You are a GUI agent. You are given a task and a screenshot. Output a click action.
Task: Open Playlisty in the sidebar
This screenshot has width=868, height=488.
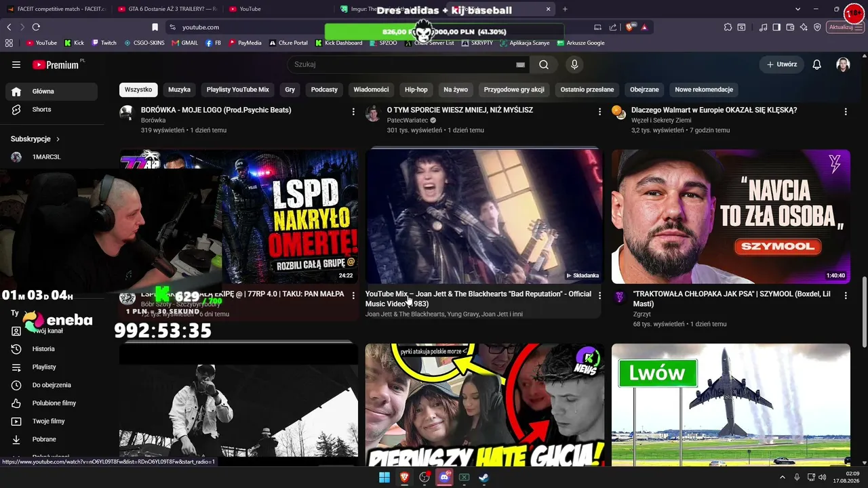tap(52, 367)
